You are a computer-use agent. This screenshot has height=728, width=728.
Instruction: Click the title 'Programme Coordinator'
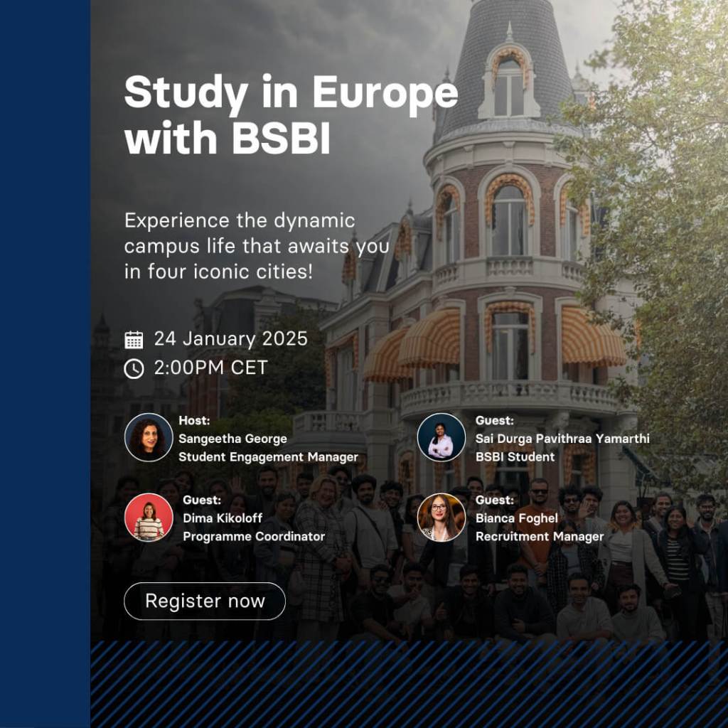[x=254, y=537]
